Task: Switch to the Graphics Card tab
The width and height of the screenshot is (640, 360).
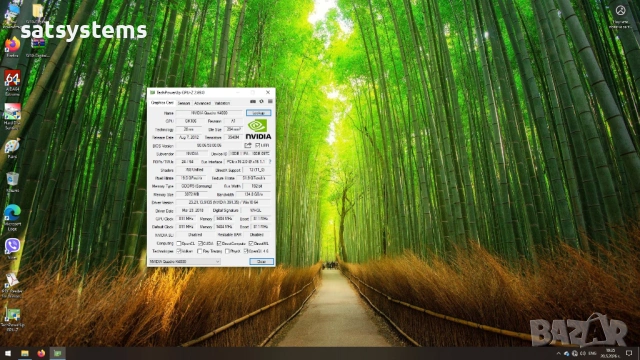Action: pos(162,103)
